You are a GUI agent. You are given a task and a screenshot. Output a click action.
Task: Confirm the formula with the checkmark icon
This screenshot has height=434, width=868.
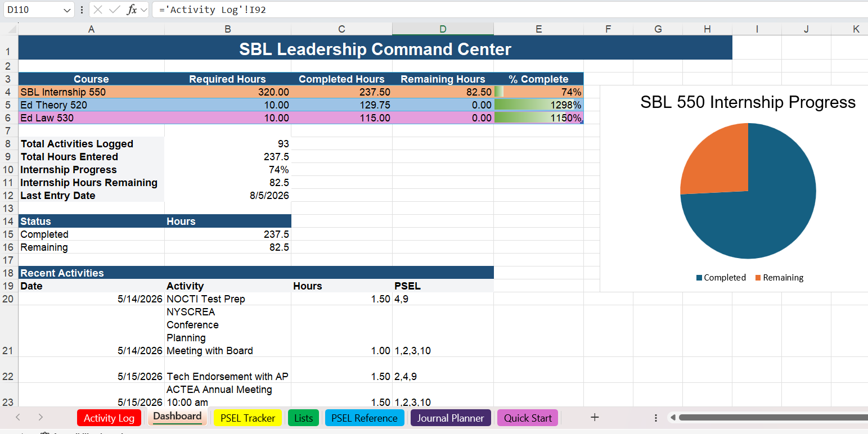(x=115, y=10)
